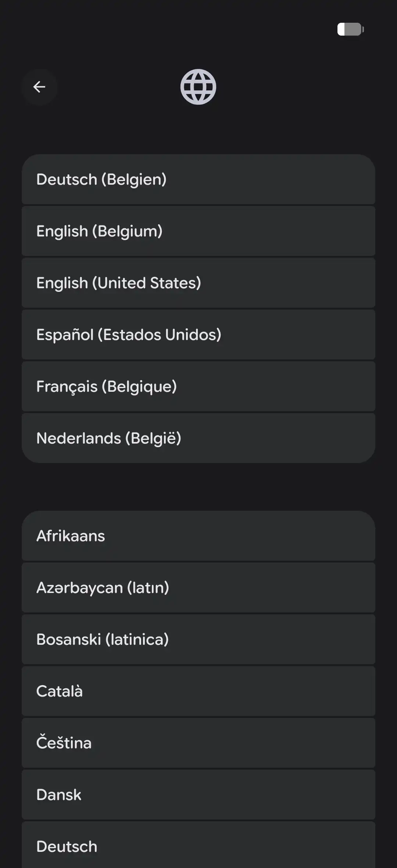Viewport: 397px width, 868px height.
Task: Select English (United States)
Action: tap(198, 283)
